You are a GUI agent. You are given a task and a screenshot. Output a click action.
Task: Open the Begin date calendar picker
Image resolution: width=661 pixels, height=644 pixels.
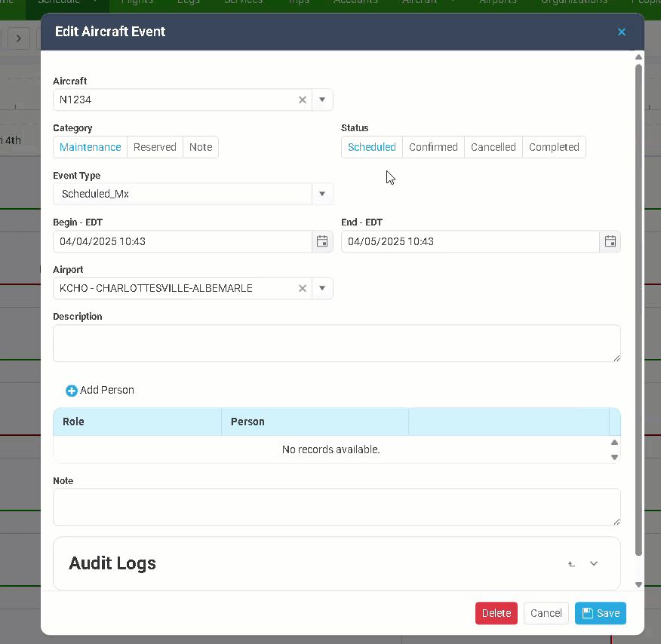pyautogui.click(x=322, y=241)
